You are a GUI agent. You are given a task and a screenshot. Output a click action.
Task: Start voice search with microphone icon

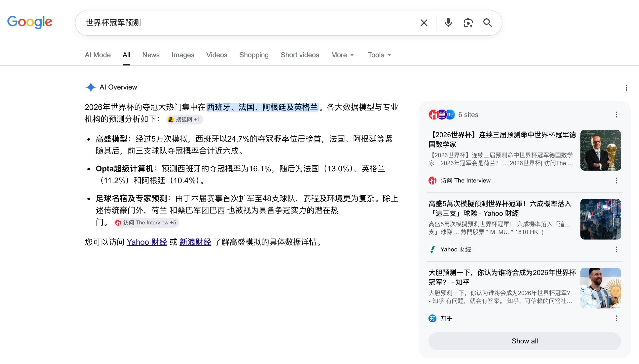point(448,23)
